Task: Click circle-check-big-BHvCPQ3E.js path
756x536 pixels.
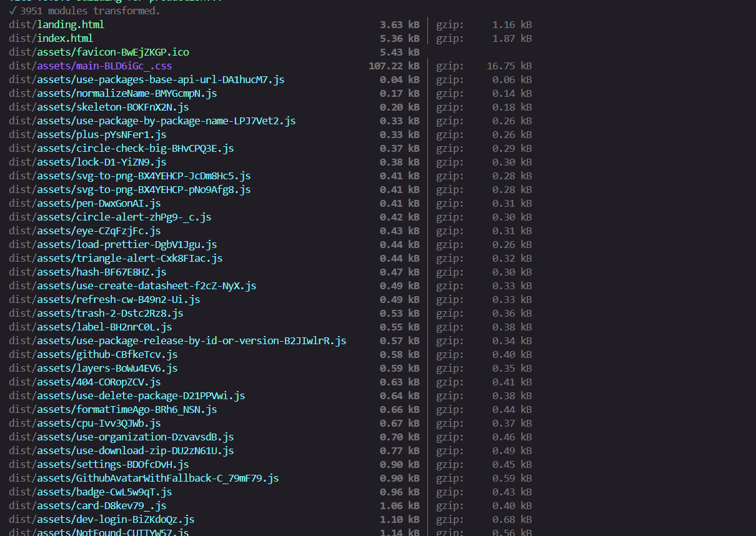Action: point(121,148)
